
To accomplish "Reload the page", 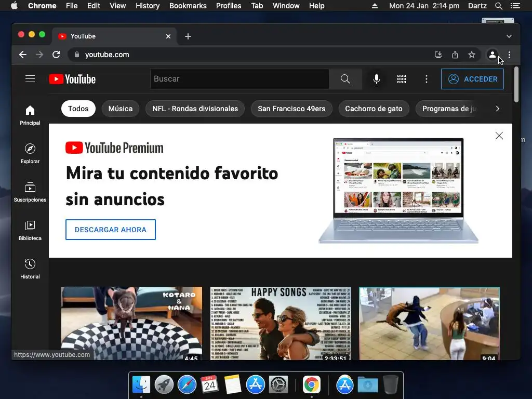I will [x=56, y=55].
